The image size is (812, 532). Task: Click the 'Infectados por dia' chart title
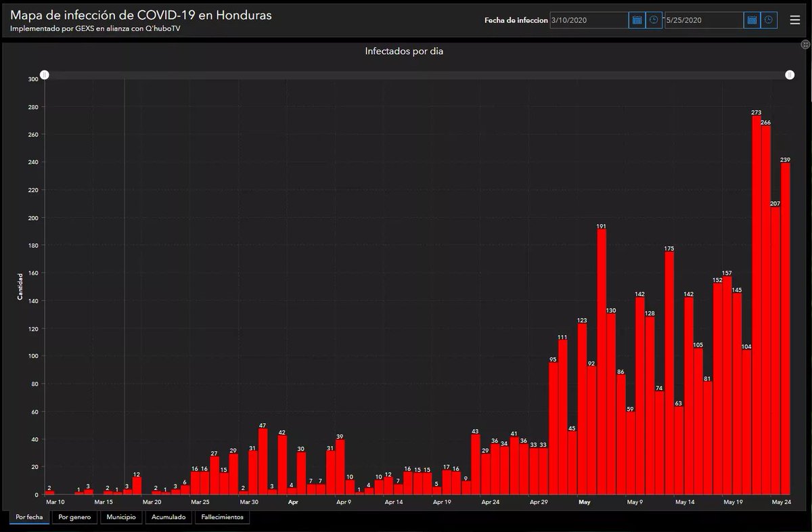pyautogui.click(x=404, y=51)
